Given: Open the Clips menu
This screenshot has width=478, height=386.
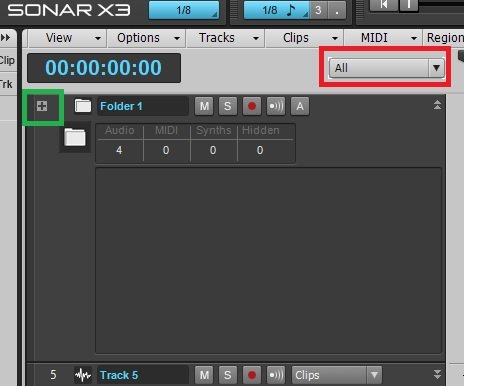Looking at the screenshot, I should [x=305, y=38].
